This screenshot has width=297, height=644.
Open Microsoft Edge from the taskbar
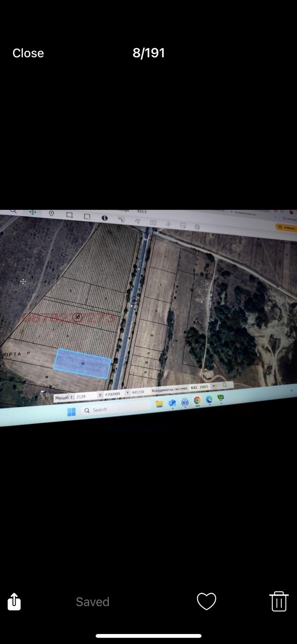[209, 399]
